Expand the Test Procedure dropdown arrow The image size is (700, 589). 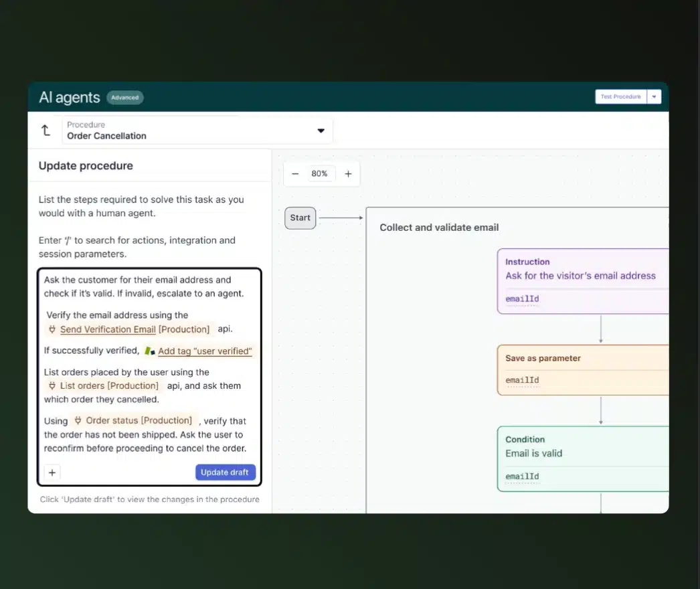[654, 97]
